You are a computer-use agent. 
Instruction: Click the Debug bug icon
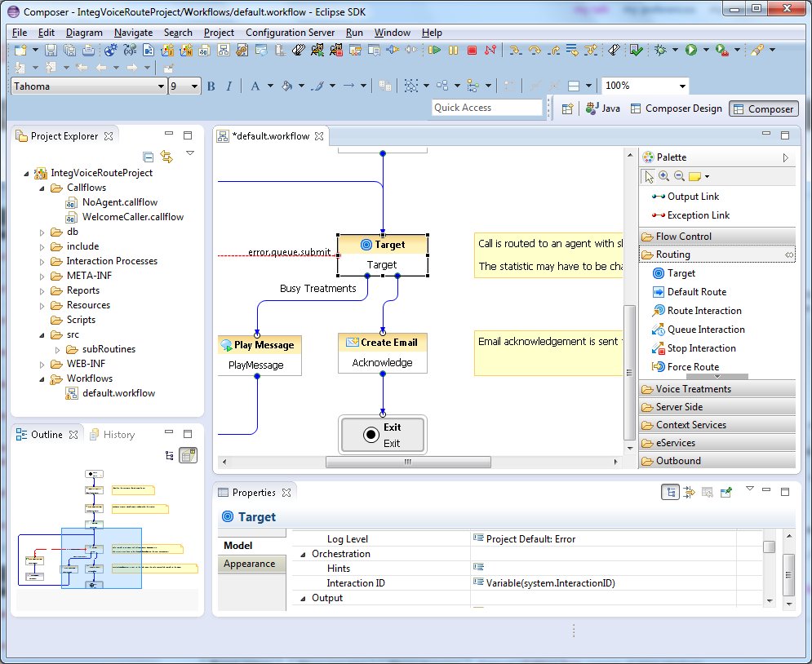pos(660,50)
